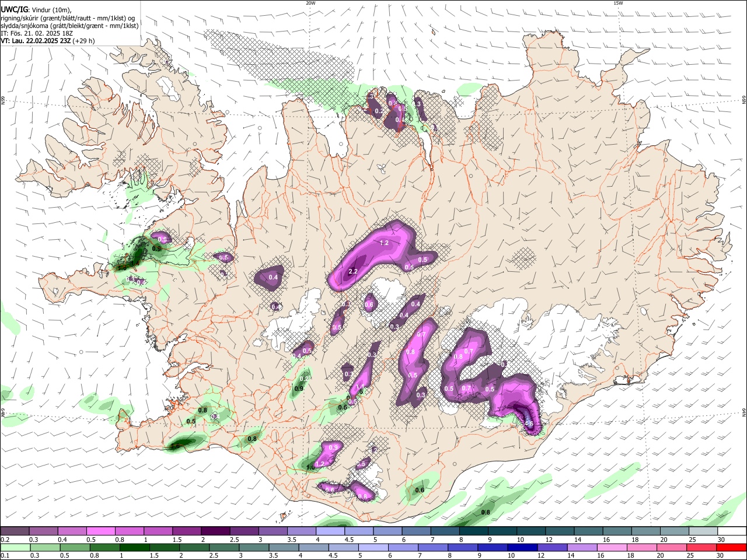Click the '20W' longitude label
This screenshot has height=560, width=747.
point(310,3)
